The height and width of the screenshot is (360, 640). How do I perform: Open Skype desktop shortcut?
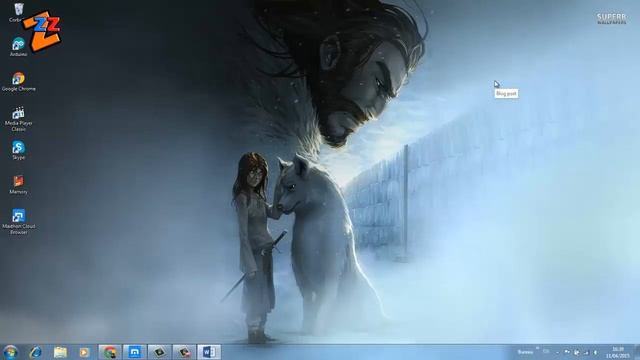[18, 150]
